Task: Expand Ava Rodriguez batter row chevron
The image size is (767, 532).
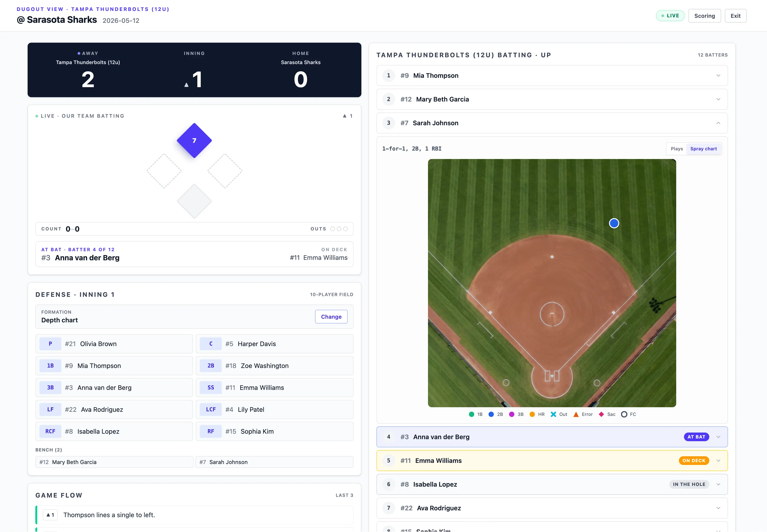Action: (x=718, y=508)
